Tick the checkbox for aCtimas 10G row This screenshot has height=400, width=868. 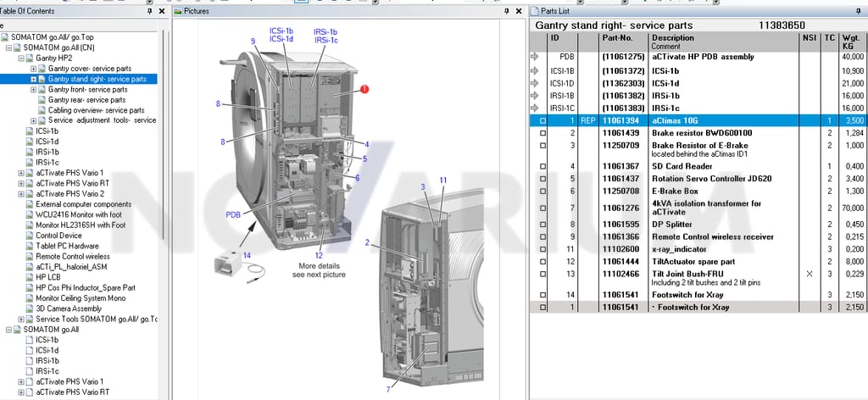(542, 120)
